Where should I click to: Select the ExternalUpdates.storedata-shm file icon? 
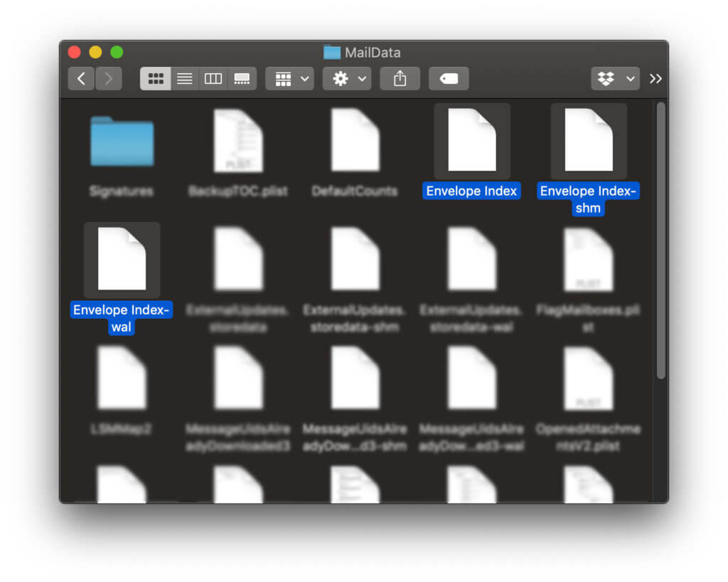point(355,259)
